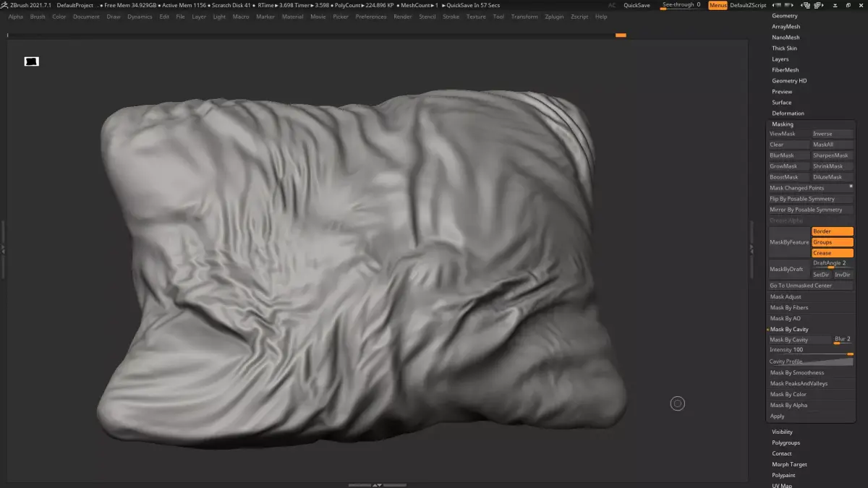Screen dimensions: 868x488
Task: Expand the Geometry subpalette
Action: [x=785, y=16]
